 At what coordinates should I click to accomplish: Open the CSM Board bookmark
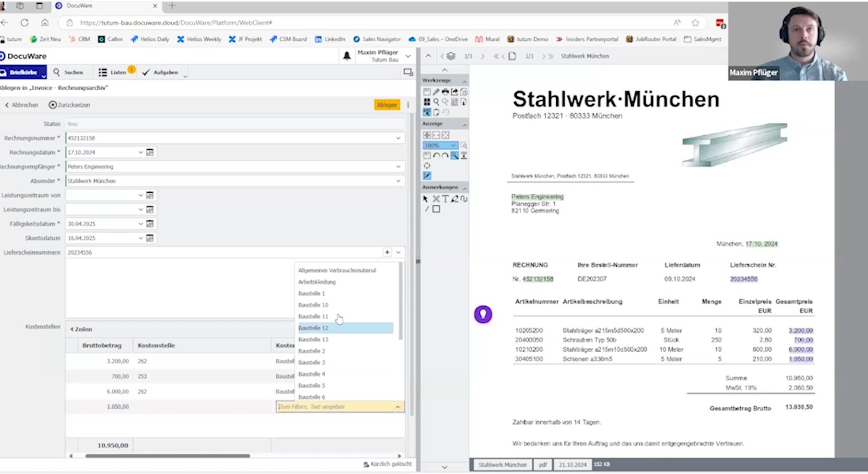click(288, 39)
